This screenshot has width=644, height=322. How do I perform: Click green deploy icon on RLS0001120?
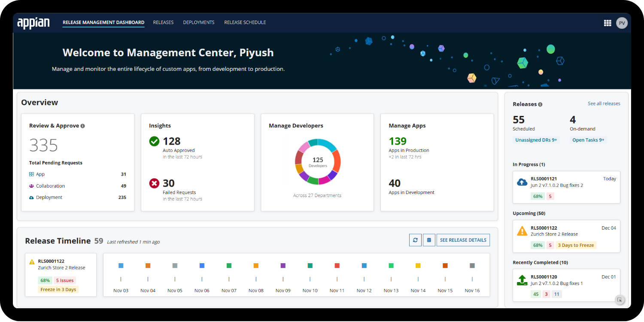522,280
